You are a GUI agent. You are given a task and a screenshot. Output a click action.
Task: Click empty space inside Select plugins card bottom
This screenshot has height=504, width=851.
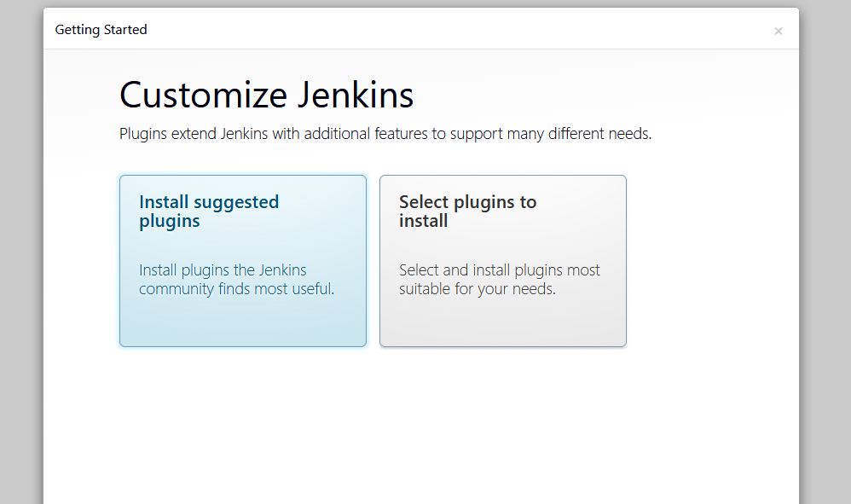tap(503, 326)
